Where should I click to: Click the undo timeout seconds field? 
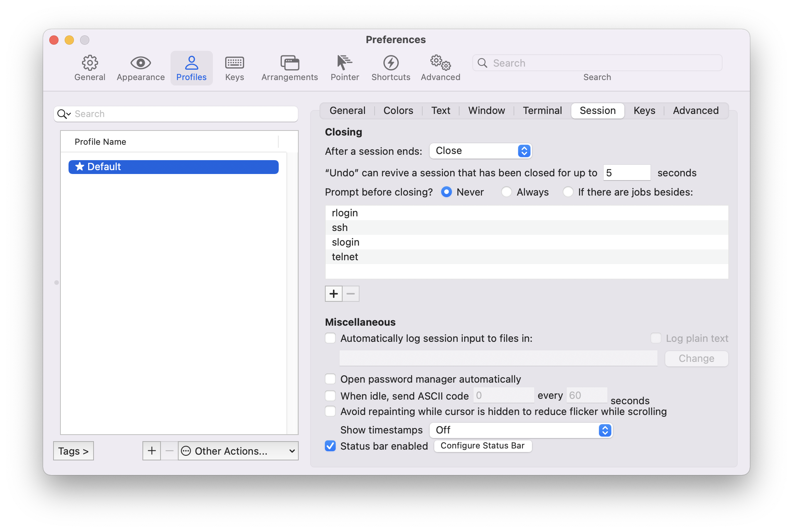click(626, 173)
